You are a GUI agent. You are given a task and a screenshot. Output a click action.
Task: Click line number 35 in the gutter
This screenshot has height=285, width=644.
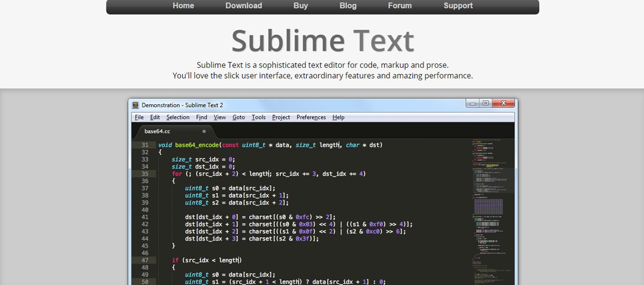(x=145, y=173)
